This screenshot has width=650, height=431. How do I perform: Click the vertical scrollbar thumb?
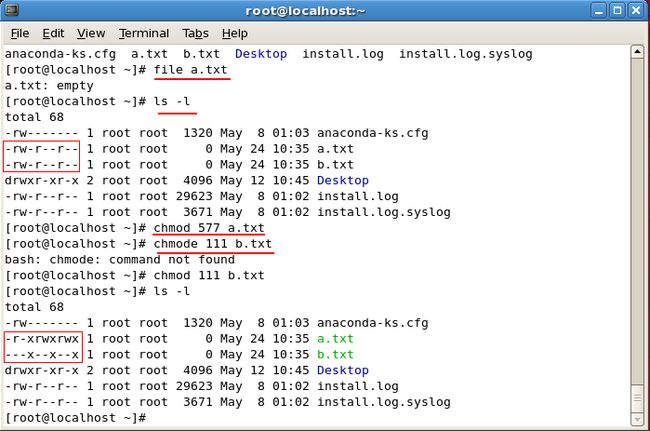coord(637,398)
